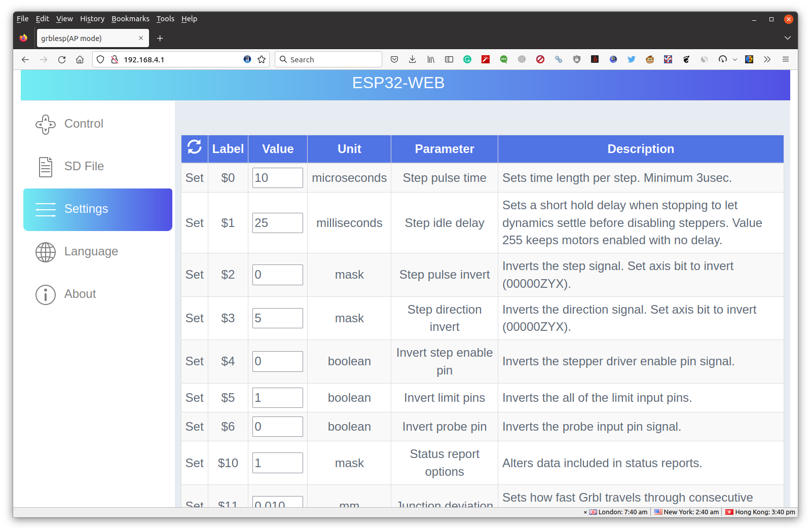Expand the headphone extension dropdown arrow

pyautogui.click(x=735, y=60)
